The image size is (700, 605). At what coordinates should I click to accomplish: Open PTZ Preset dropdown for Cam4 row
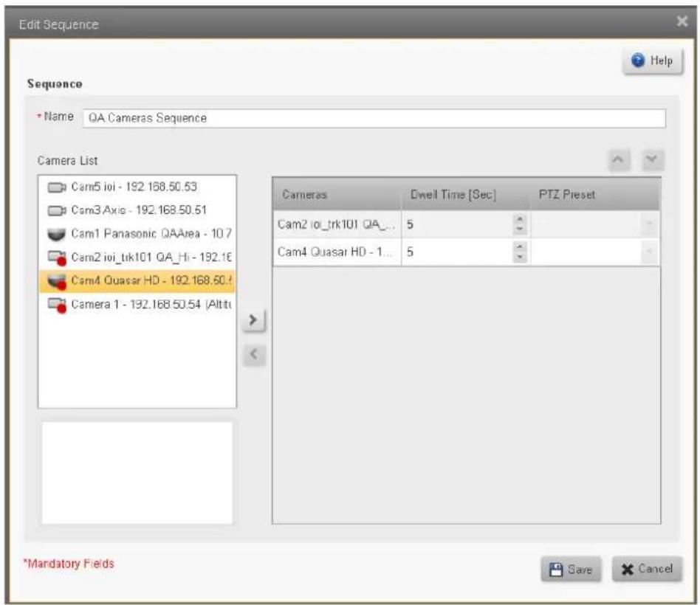(x=649, y=252)
